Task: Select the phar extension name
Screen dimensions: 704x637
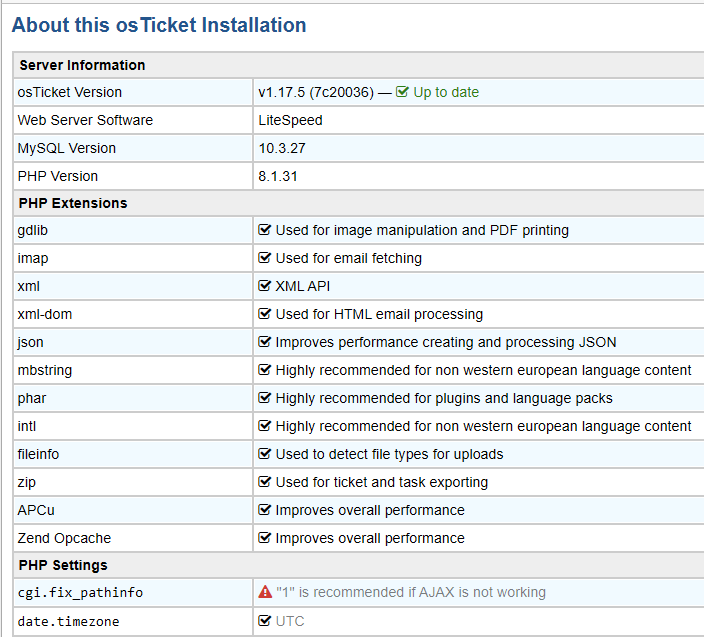Action: click(x=31, y=399)
